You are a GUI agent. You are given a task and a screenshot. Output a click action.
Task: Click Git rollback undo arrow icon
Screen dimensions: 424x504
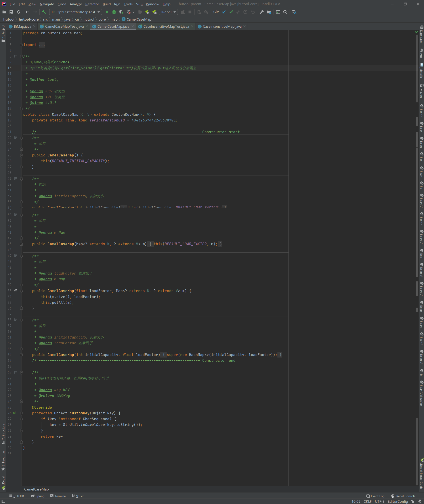tap(253, 12)
